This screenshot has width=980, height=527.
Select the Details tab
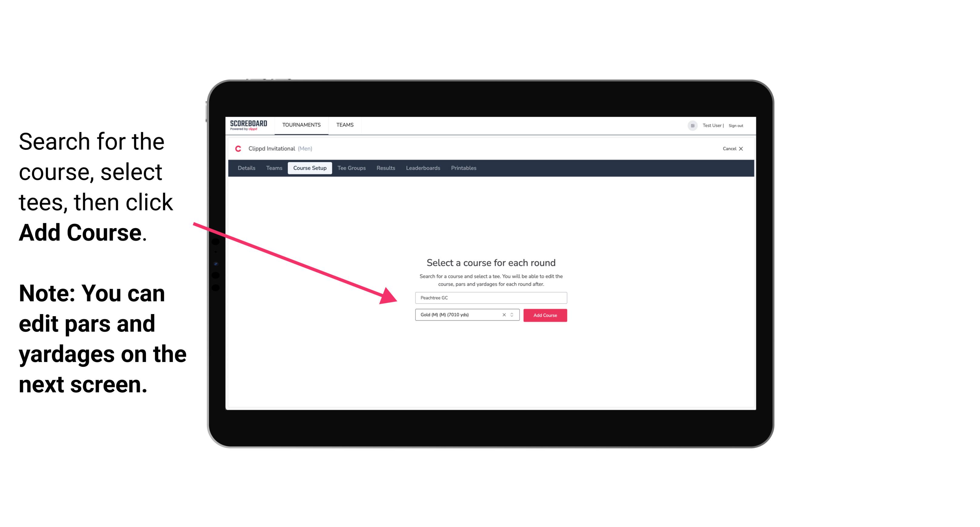[245, 168]
